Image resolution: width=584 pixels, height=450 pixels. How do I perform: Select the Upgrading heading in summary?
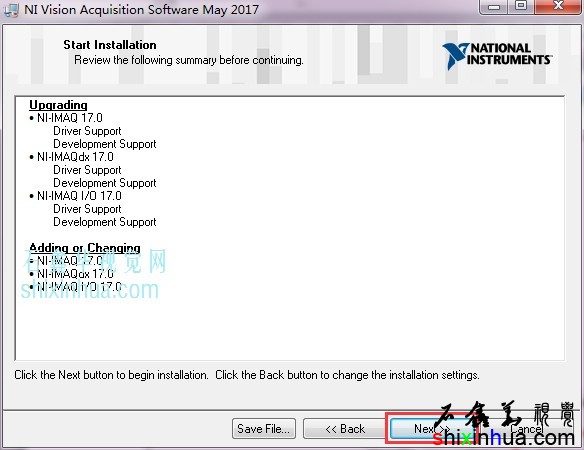coord(58,105)
